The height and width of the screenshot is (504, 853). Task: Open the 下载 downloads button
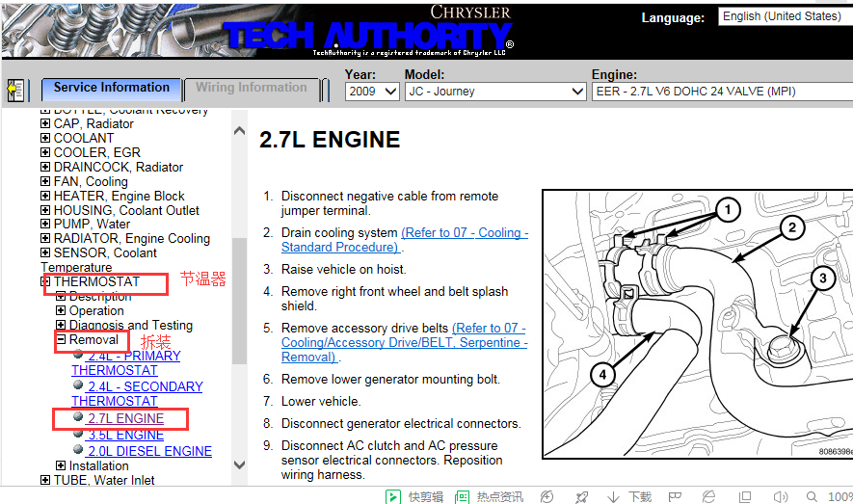(629, 496)
